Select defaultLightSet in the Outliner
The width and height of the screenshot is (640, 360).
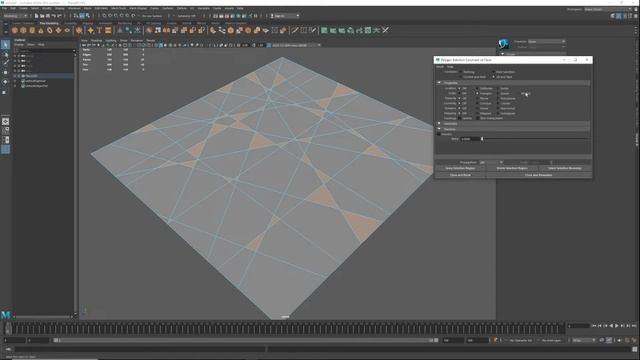coord(36,81)
